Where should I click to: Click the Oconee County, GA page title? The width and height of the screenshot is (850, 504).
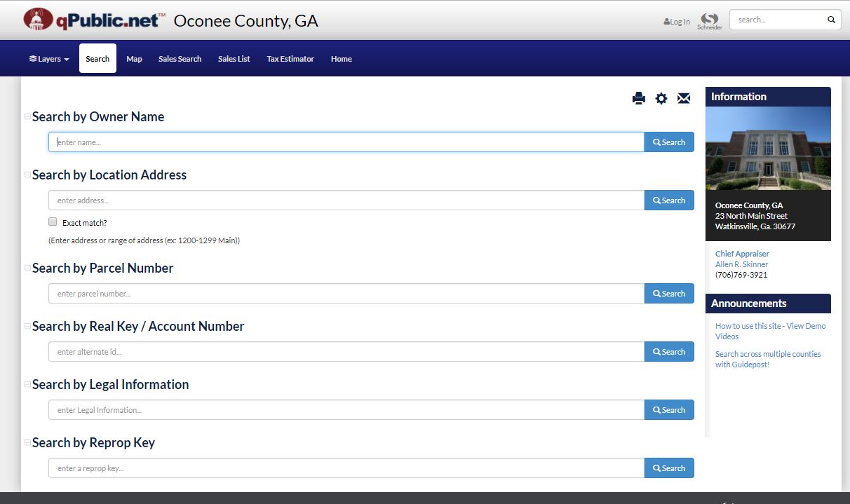(x=245, y=20)
